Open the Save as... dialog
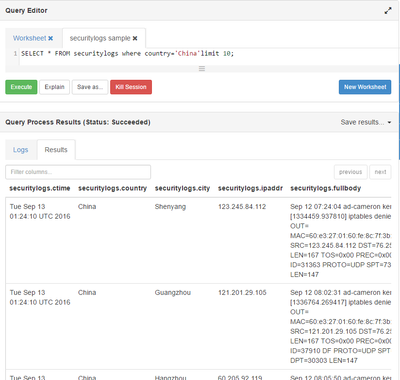Screen dimensions: 400x380 tap(90, 87)
